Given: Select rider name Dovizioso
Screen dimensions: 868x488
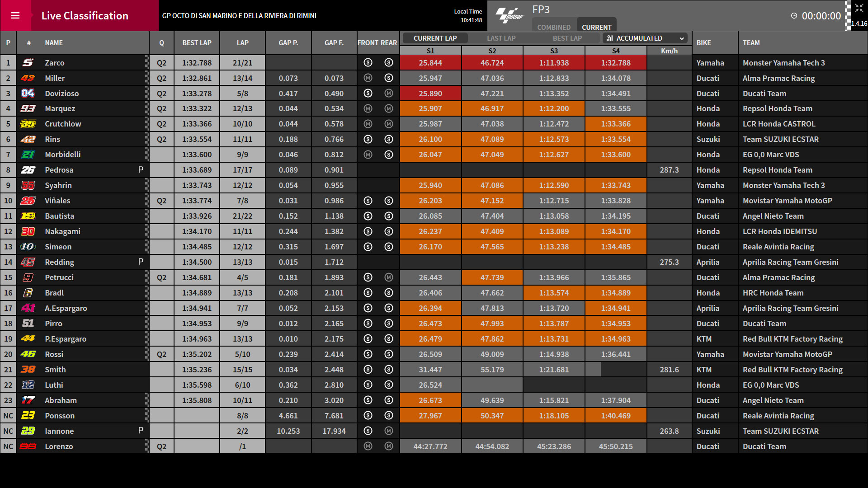Looking at the screenshot, I should [62, 94].
